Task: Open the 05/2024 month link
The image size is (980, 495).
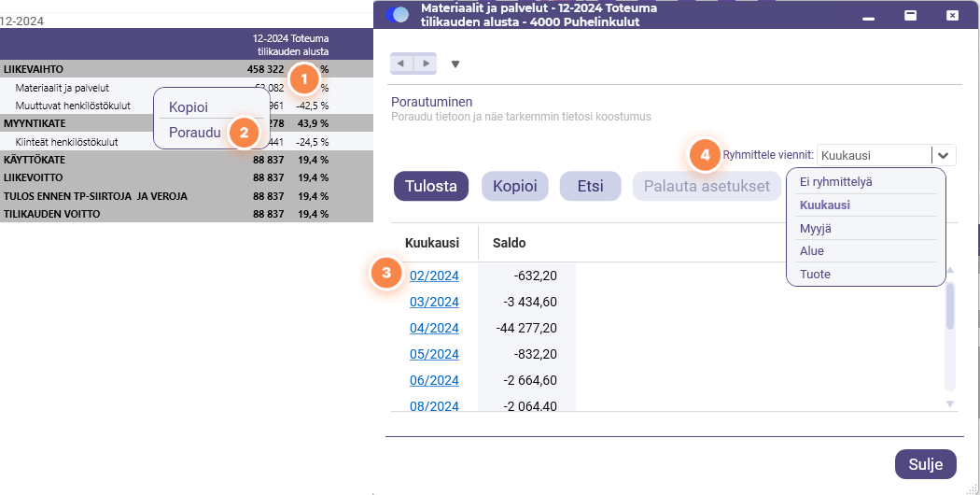Action: [434, 354]
